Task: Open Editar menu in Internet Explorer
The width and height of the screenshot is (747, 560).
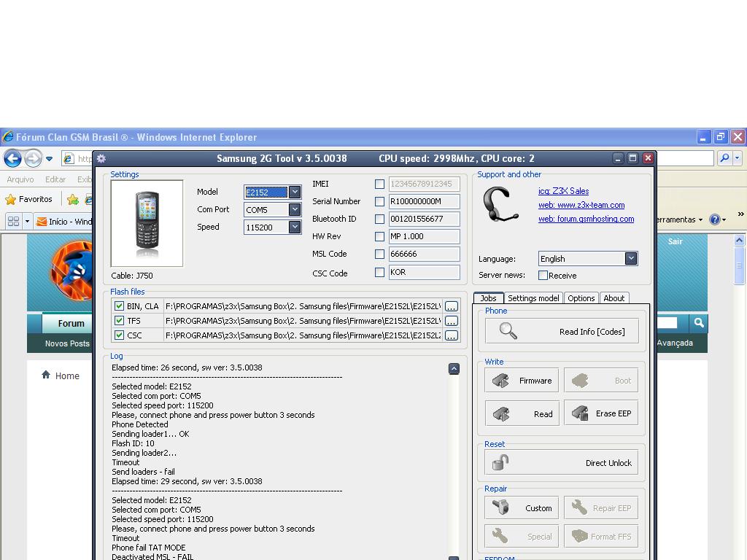Action: click(x=55, y=179)
